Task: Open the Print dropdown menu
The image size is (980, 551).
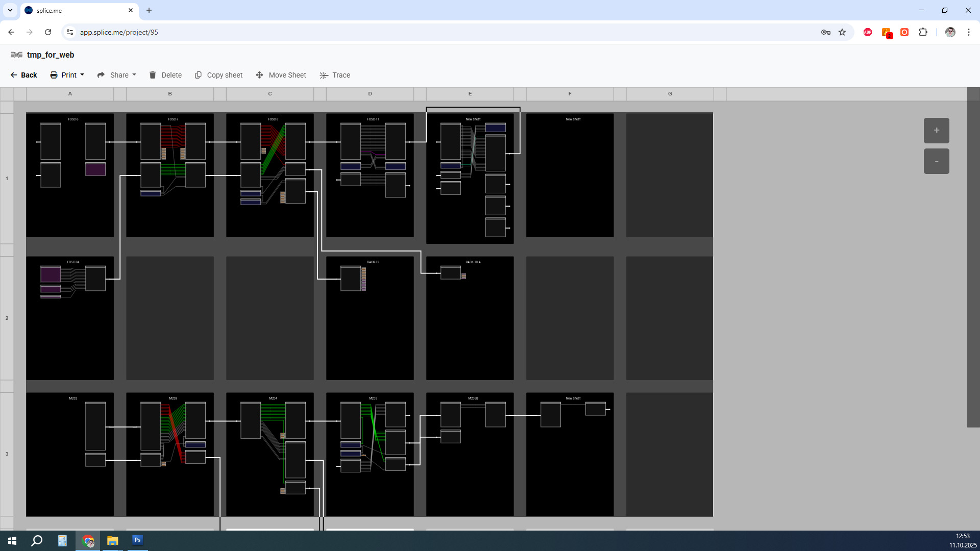Action: point(67,75)
